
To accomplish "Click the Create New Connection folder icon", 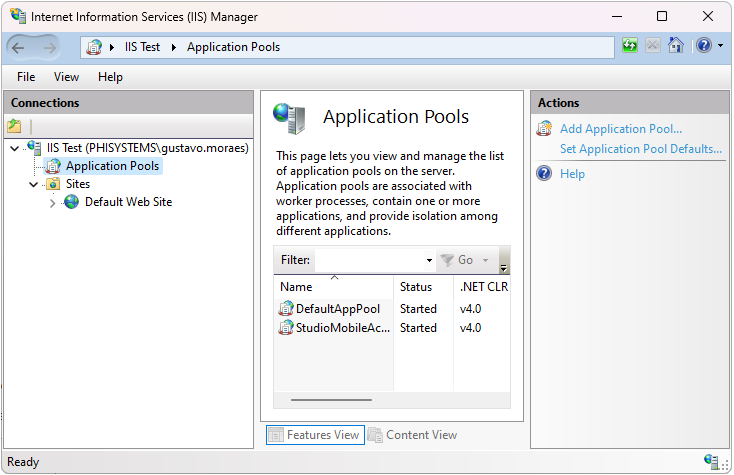I will [15, 126].
